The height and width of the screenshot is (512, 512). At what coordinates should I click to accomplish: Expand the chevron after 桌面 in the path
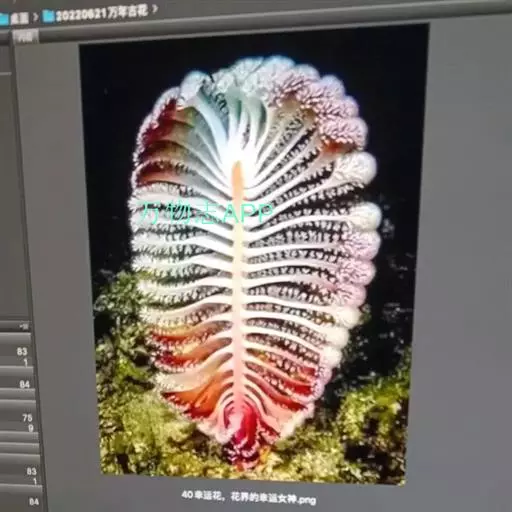point(35,17)
